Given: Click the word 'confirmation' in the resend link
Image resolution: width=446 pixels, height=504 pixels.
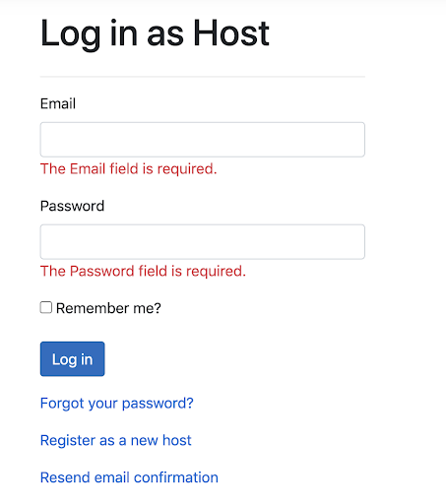Looking at the screenshot, I should [176, 477].
